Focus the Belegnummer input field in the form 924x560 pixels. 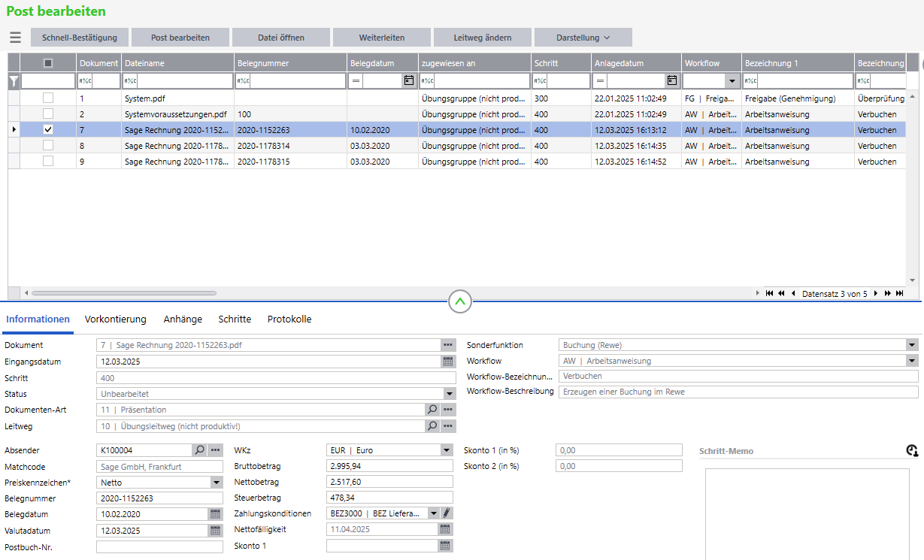click(159, 498)
